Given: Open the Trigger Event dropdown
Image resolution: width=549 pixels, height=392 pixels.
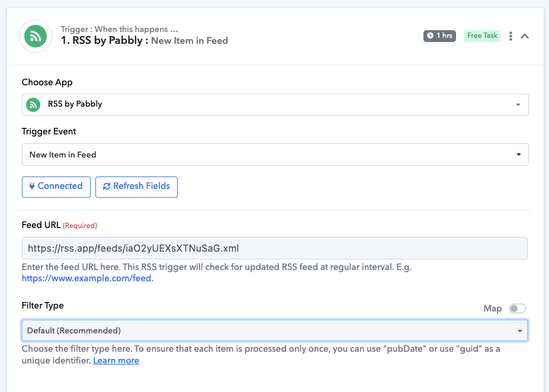Looking at the screenshot, I should 275,155.
